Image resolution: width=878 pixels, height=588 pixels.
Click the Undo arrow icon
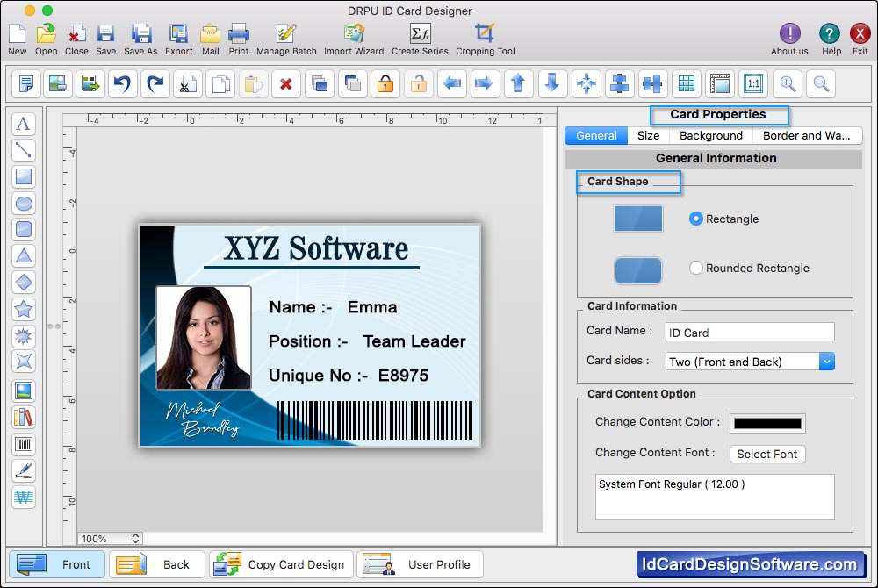(x=122, y=84)
